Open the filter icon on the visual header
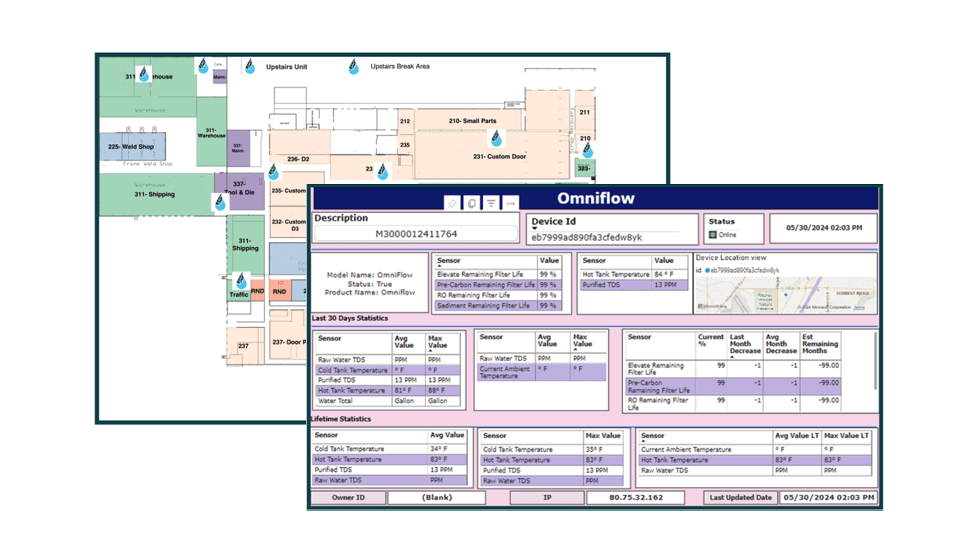The height and width of the screenshot is (542, 961). click(x=492, y=203)
